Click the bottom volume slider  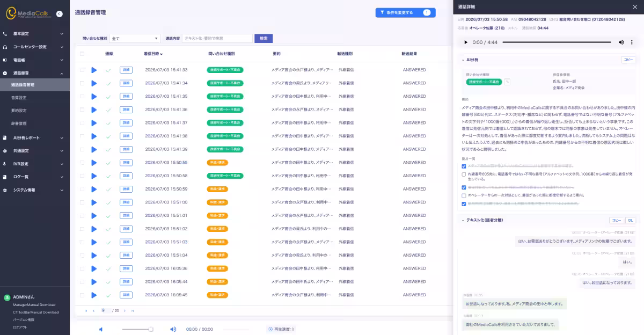point(137,329)
